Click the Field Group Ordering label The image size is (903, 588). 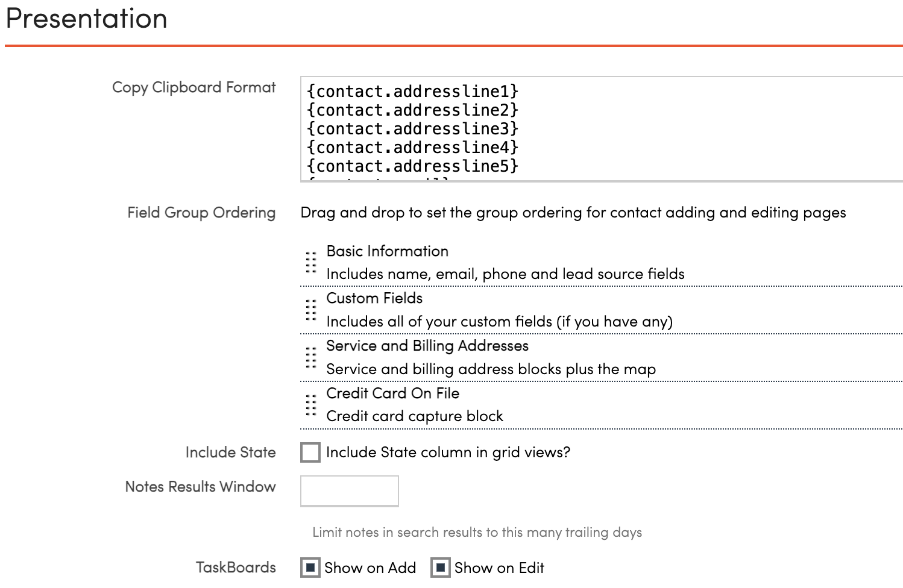[201, 213]
